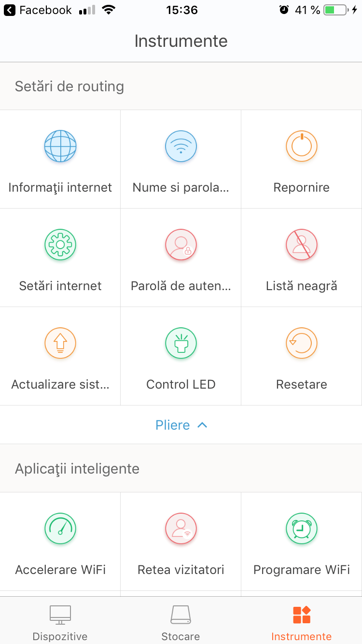Viewport: 362px width, 644px height.
Task: Open the Informații internet globe icon
Action: pyautogui.click(x=60, y=146)
